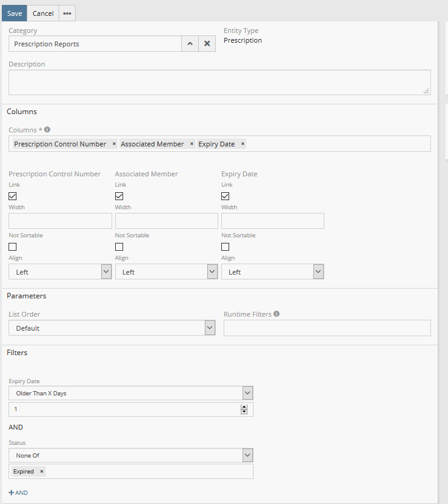
Task: Click into the Description text area
Action: [219, 82]
